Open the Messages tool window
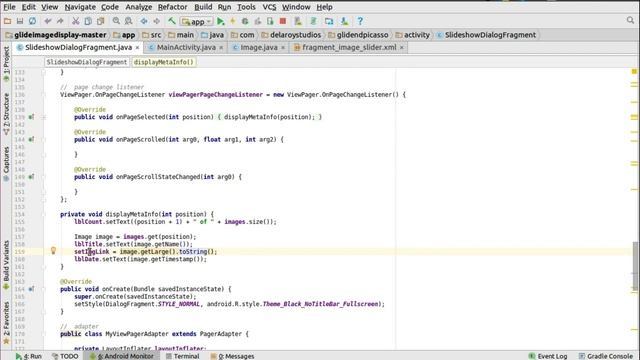 click(x=232, y=356)
